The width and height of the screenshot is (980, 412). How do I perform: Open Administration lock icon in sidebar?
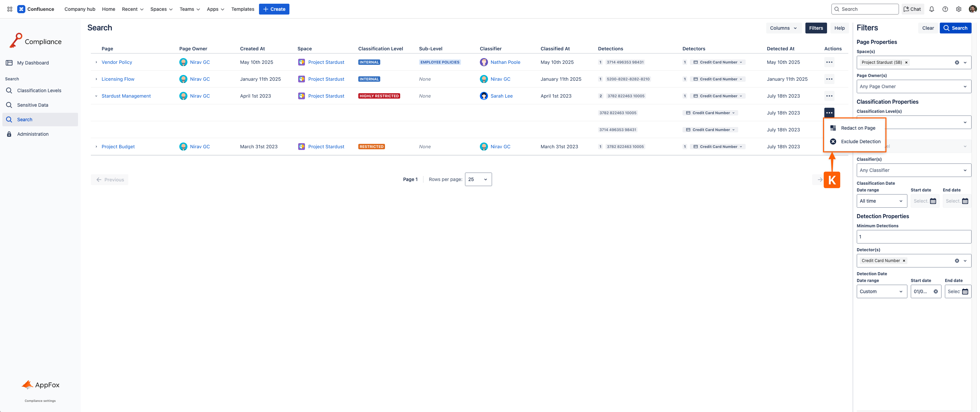(9, 134)
